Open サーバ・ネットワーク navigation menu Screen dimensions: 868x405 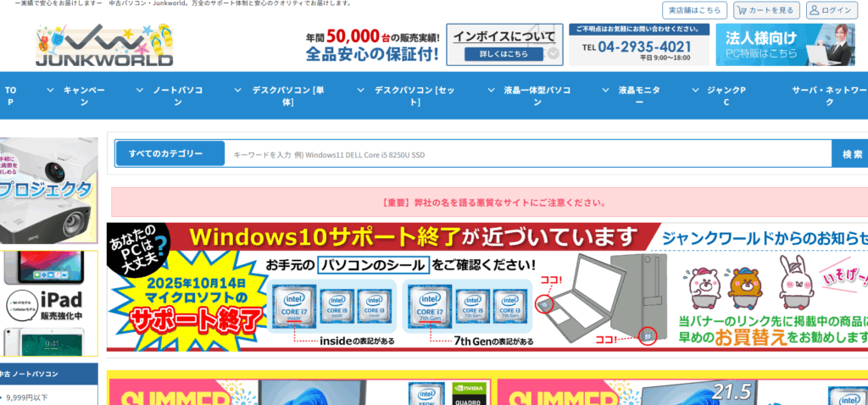829,96
